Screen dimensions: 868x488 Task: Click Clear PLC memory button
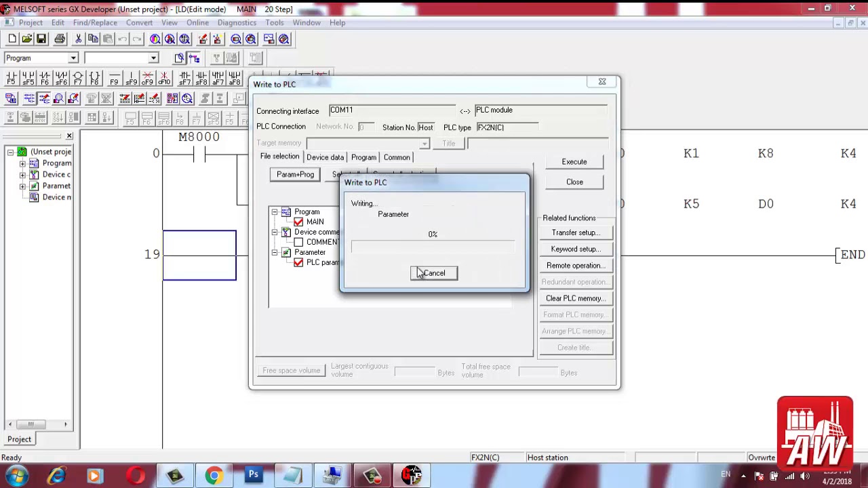point(576,298)
